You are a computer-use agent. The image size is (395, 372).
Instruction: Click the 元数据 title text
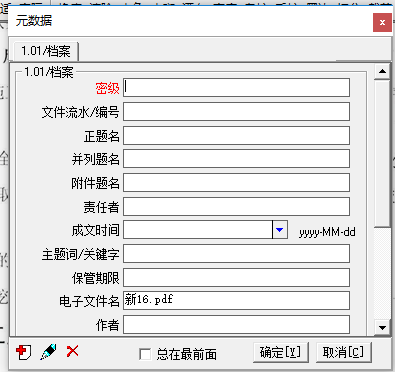[34, 21]
